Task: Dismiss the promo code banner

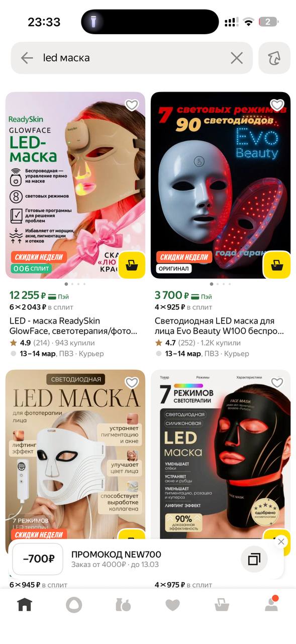Action: pos(281,541)
